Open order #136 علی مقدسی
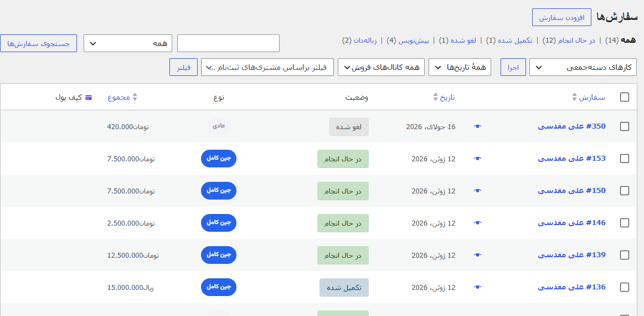 [571, 287]
